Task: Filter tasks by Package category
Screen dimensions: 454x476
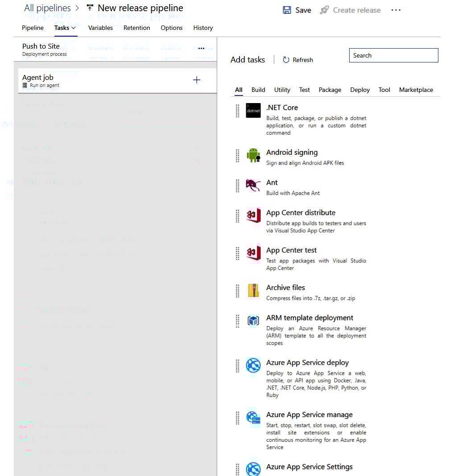Action: 330,90
